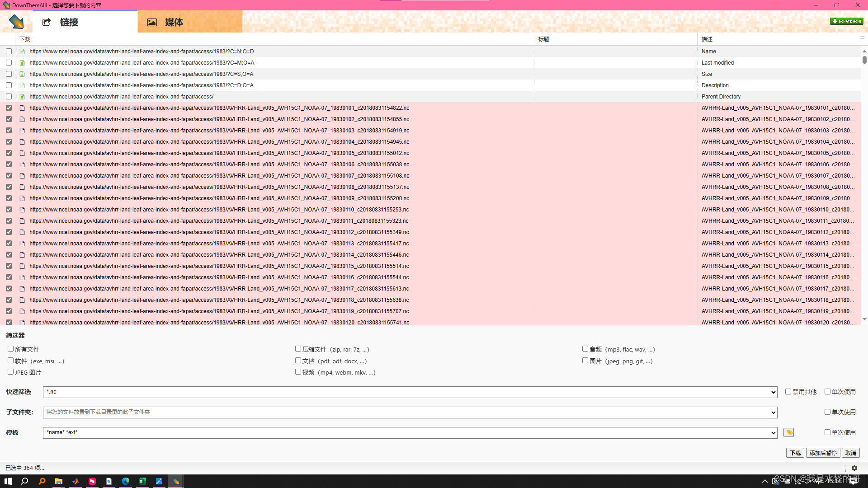Enable the 禁用其他 checkbox
868x488 pixels.
[x=788, y=392]
